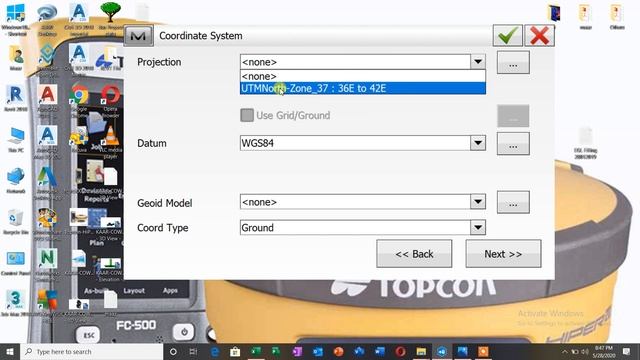Choose the <none> option in Projection list
Screen dimensions: 640x360
tap(363, 76)
